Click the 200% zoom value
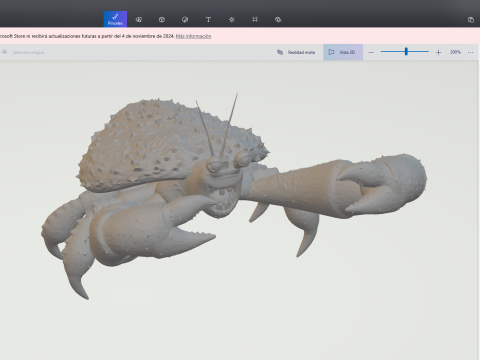The width and height of the screenshot is (480, 360). (455, 52)
